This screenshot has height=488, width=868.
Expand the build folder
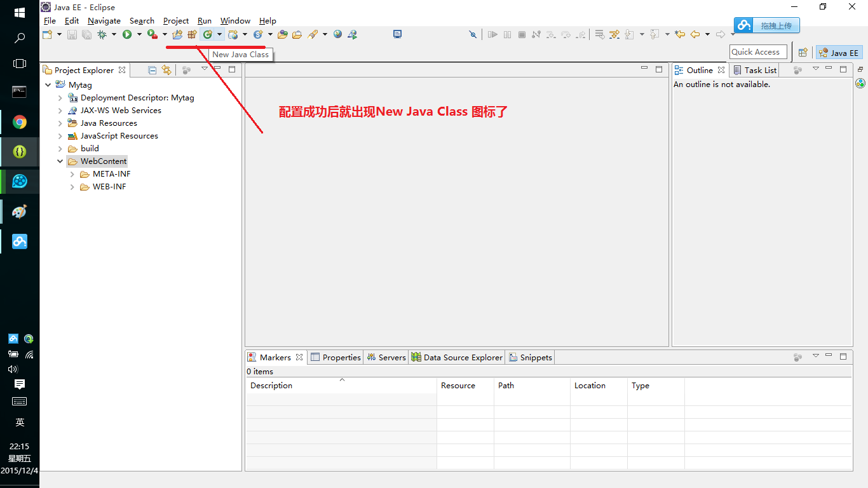(60, 149)
